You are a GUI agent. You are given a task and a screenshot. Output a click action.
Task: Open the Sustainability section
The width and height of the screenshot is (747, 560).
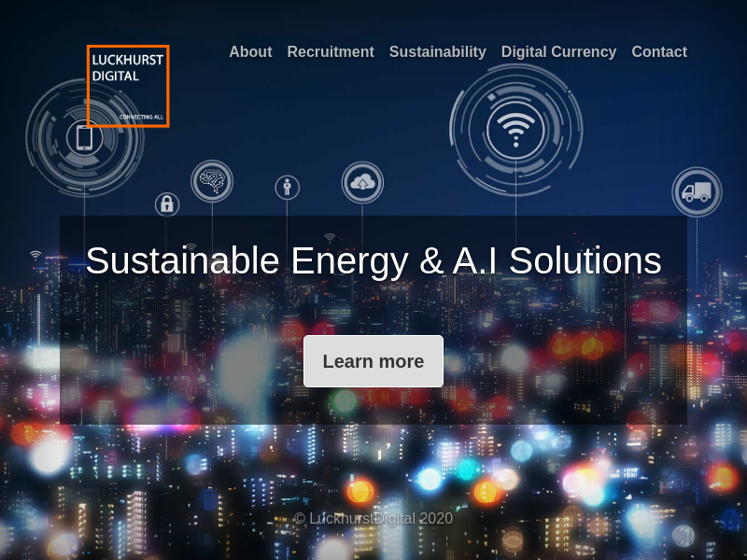[x=437, y=51]
